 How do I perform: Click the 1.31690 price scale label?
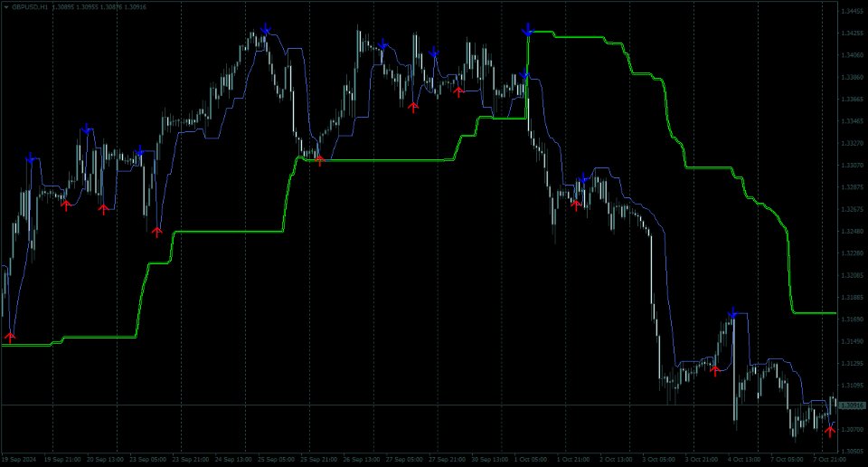click(x=853, y=319)
